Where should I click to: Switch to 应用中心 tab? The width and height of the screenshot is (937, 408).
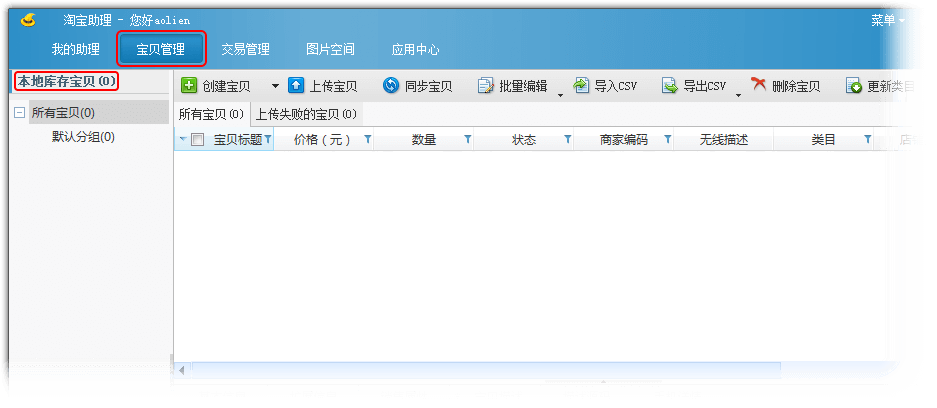[415, 49]
